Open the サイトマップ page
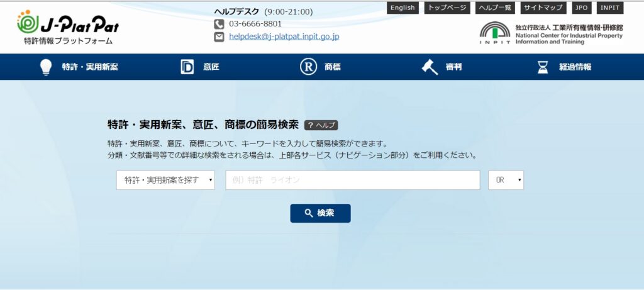 (x=544, y=8)
